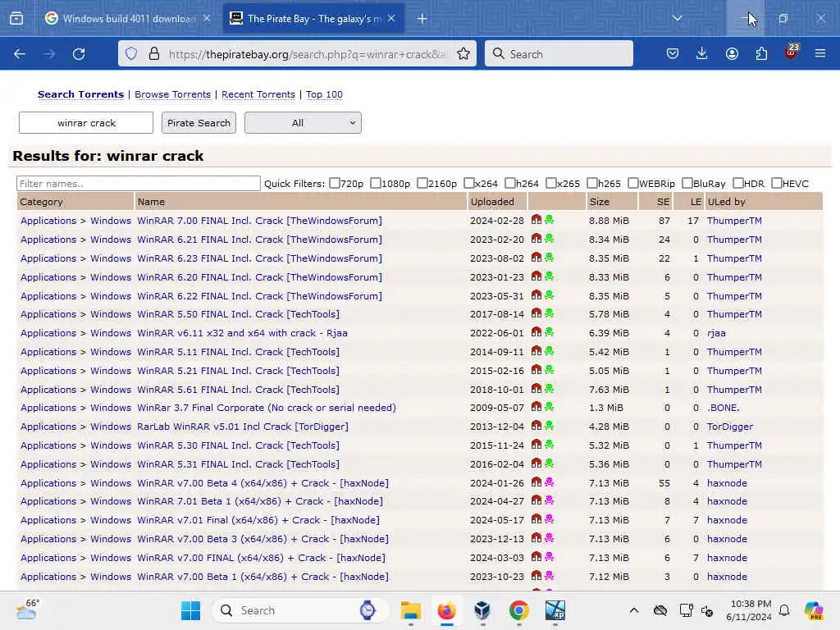Open the Windows Start menu
This screenshot has height=630, width=840.
coord(190,610)
